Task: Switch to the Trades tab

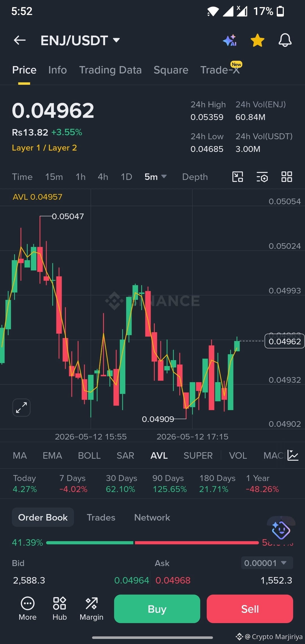Action: pyautogui.click(x=101, y=517)
